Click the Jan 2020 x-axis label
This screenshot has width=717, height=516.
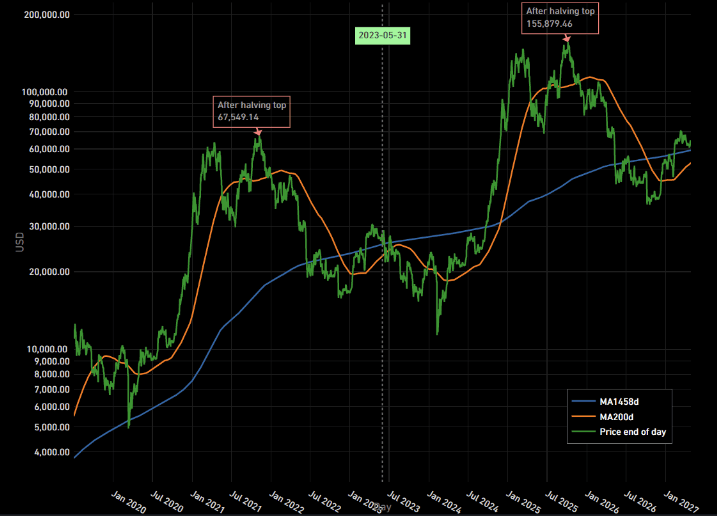pyautogui.click(x=128, y=497)
